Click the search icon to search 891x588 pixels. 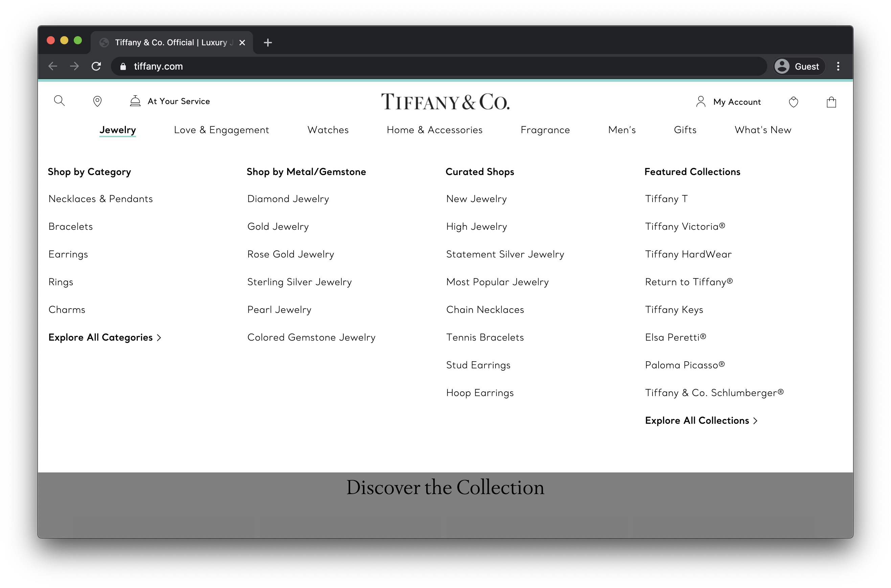click(x=59, y=101)
